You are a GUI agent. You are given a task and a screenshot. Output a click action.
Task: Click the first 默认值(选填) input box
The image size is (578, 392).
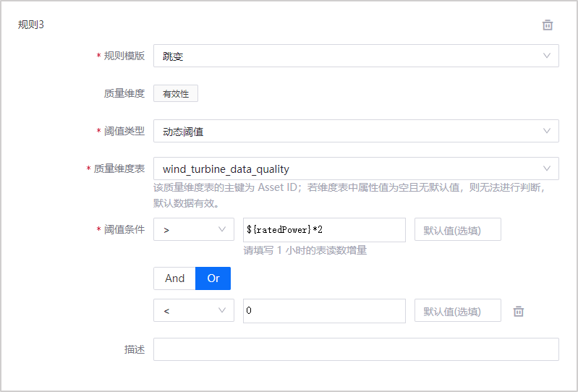[x=457, y=230]
